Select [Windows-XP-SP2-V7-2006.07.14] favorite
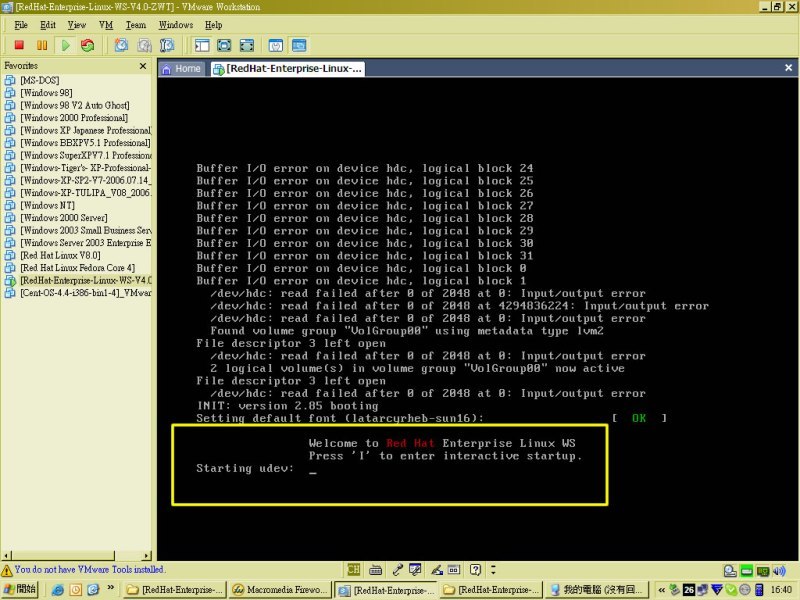Screen dimensions: 800x600 [78, 180]
